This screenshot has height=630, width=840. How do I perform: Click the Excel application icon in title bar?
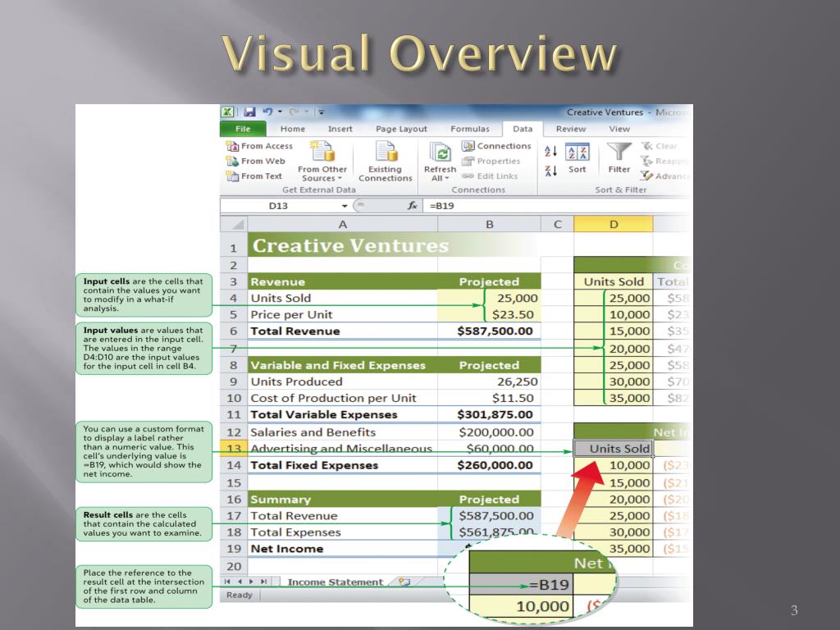[227, 112]
